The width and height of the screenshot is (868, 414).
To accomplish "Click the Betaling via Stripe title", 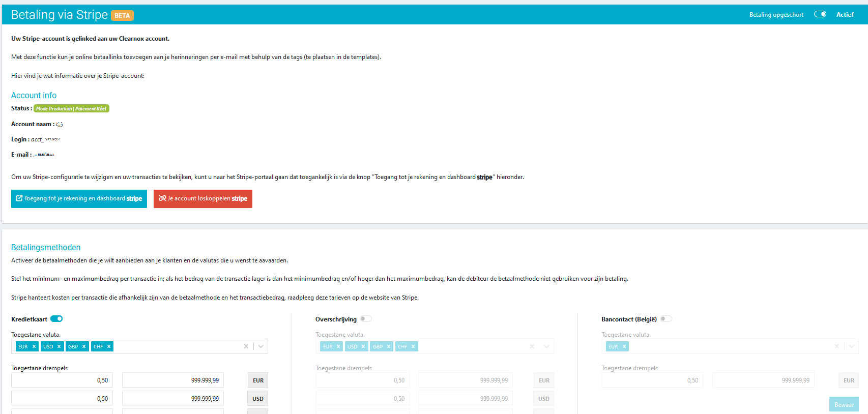I will tap(60, 15).
